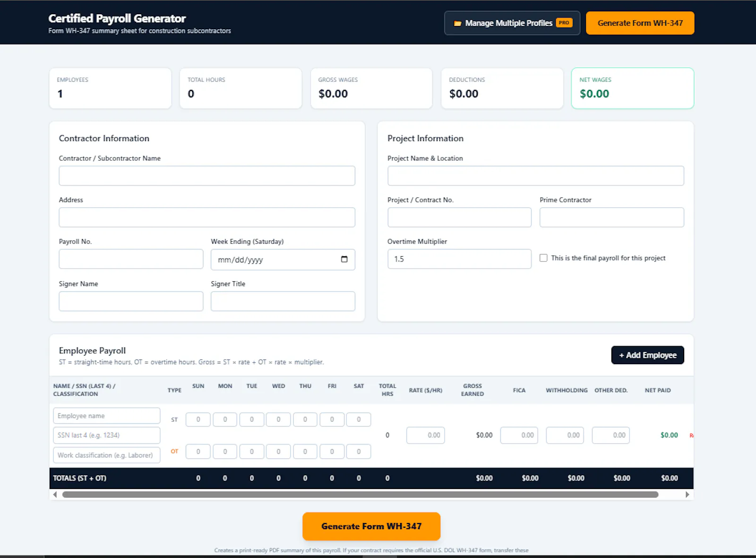756x558 pixels.
Task: Check the final payroll for this project box
Action: 543,258
